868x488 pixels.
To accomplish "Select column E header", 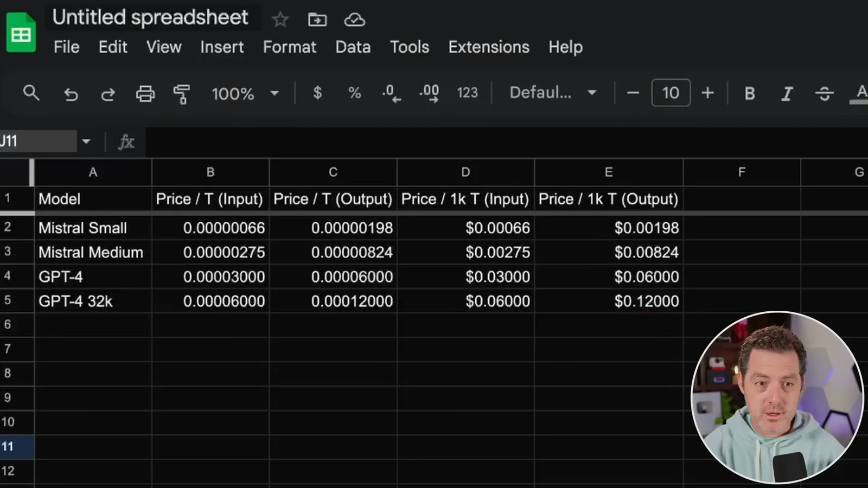I will (x=609, y=172).
